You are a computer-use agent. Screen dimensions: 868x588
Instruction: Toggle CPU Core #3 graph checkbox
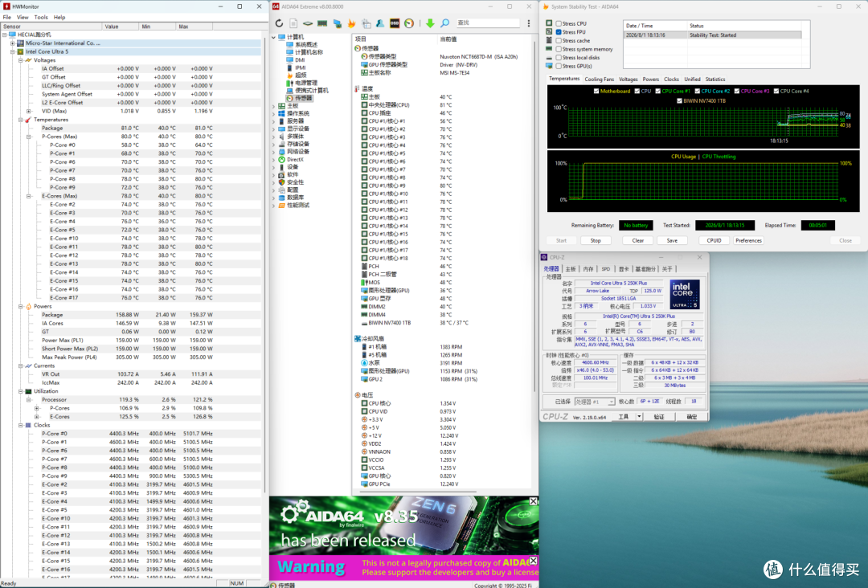pyautogui.click(x=737, y=92)
